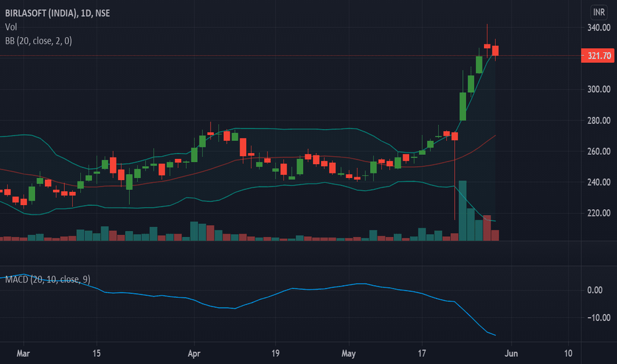The height and width of the screenshot is (364, 617).
Task: Click the 15 date label after Mar
Action: (97, 353)
